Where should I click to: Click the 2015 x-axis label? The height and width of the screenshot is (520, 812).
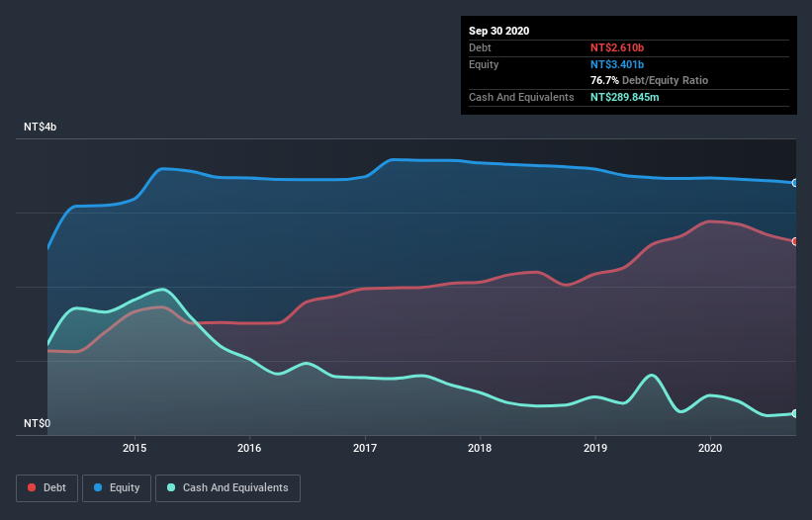pos(135,448)
